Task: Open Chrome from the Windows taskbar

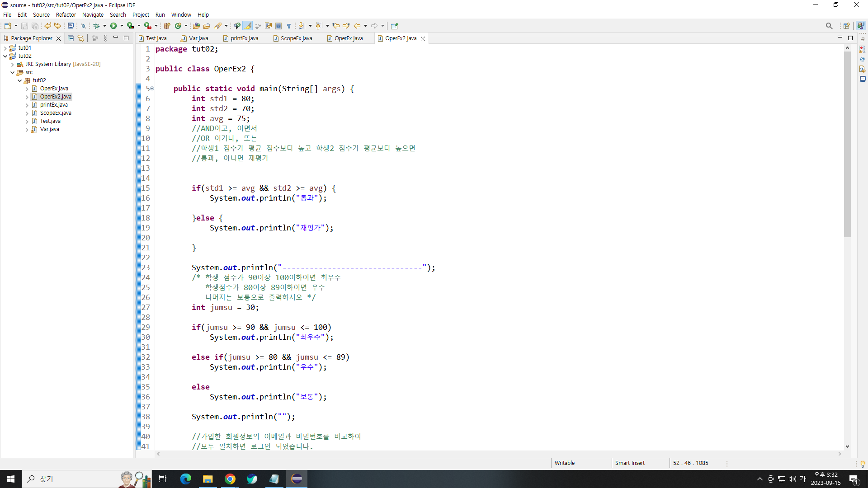Action: [x=230, y=479]
